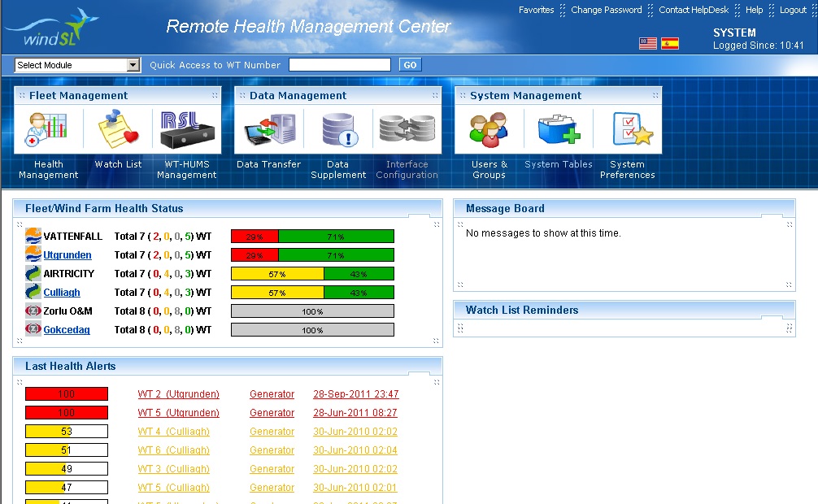Image resolution: width=818 pixels, height=504 pixels.
Task: Click red 100 alert bar for WT 2
Action: pos(67,394)
